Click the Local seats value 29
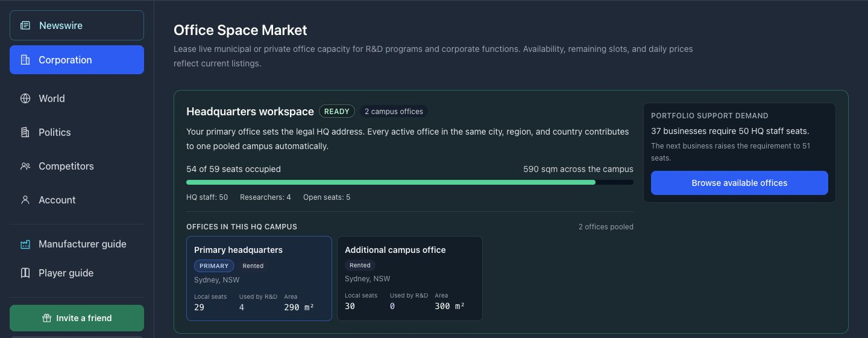The image size is (868, 338). (200, 307)
